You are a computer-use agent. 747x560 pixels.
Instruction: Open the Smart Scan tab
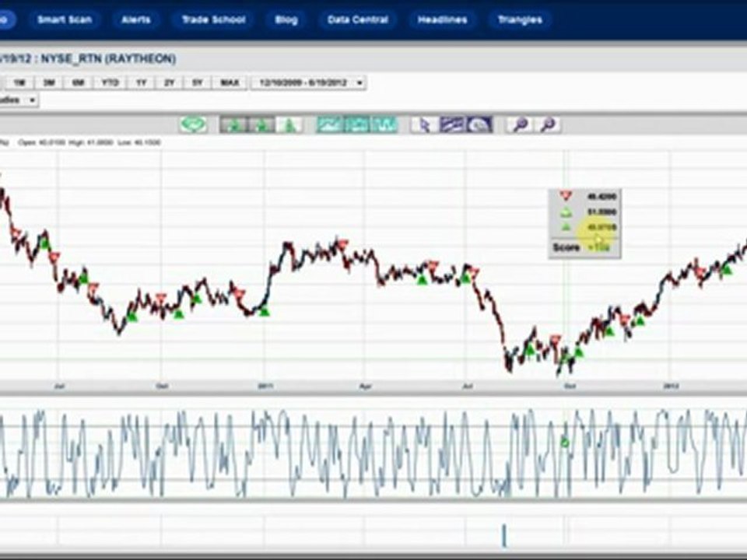coord(65,19)
